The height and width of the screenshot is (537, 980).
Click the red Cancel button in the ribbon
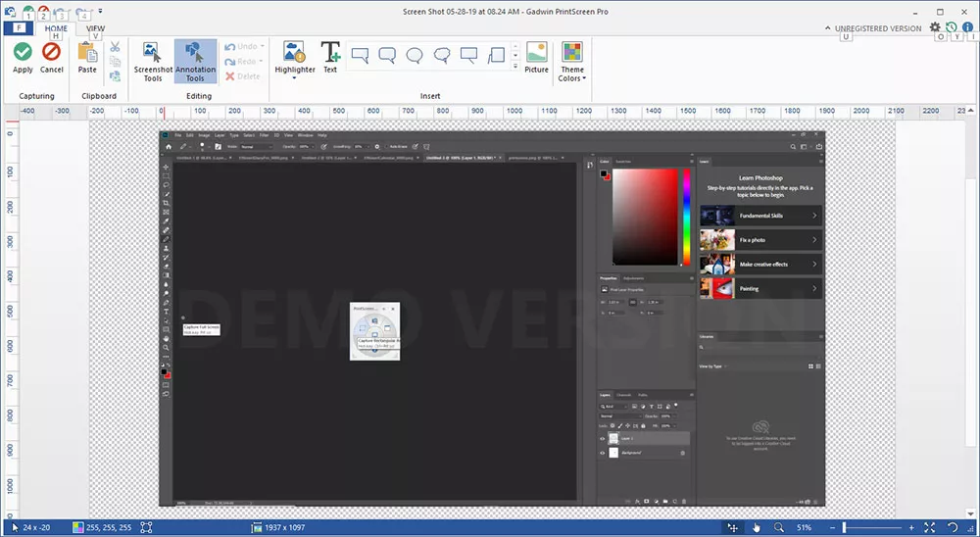51,58
